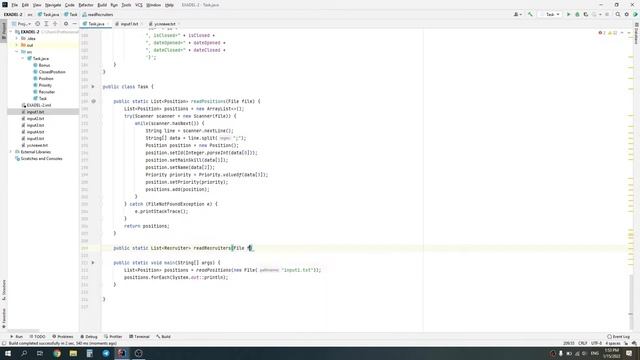Click the user account icon in the top toolbar

coord(517,14)
